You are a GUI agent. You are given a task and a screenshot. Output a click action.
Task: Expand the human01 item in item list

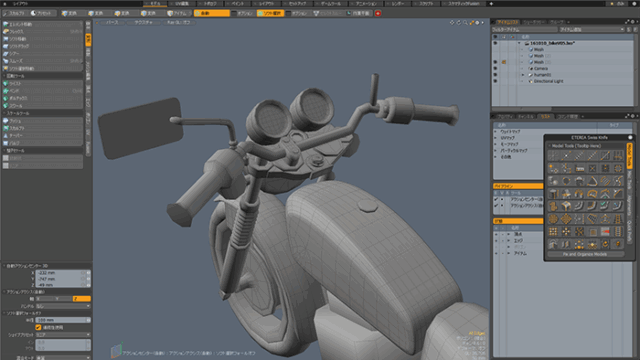tap(523, 75)
